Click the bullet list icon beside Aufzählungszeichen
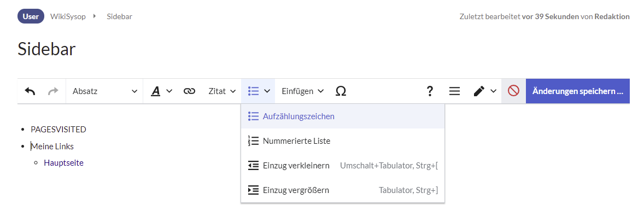 pyautogui.click(x=253, y=116)
